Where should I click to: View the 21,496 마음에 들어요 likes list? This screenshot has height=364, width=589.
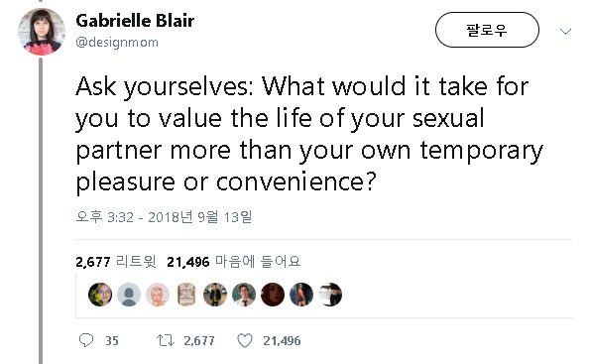click(x=234, y=262)
